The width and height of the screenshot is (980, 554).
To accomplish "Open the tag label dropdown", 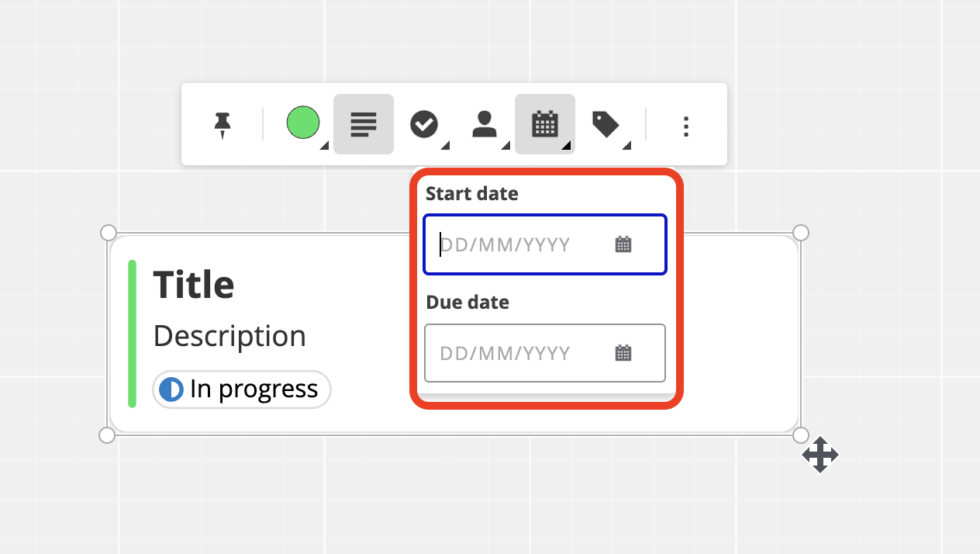I will coord(606,124).
